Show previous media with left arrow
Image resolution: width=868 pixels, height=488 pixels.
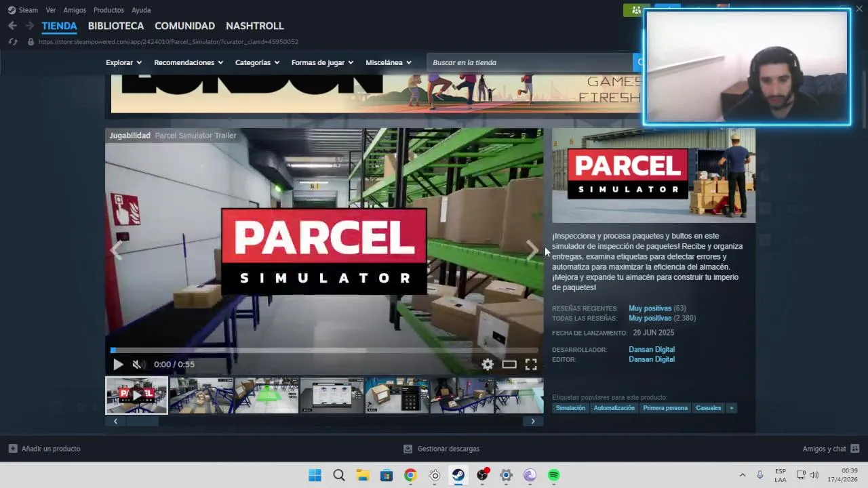point(116,249)
